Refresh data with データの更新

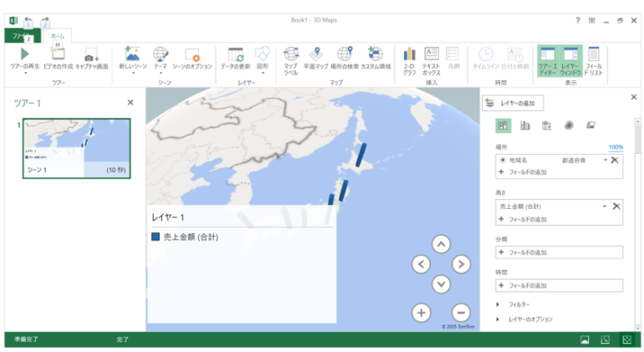point(235,59)
